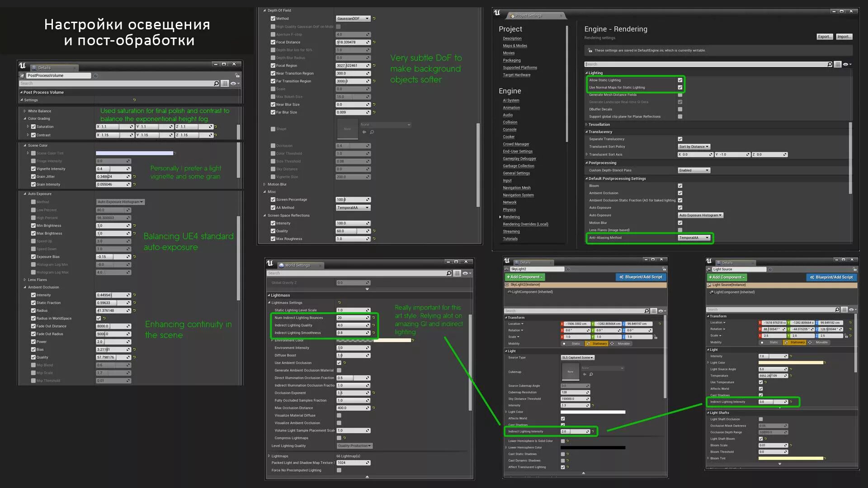
Task: Reset Focal Distance to default arrow icon
Action: (x=374, y=42)
